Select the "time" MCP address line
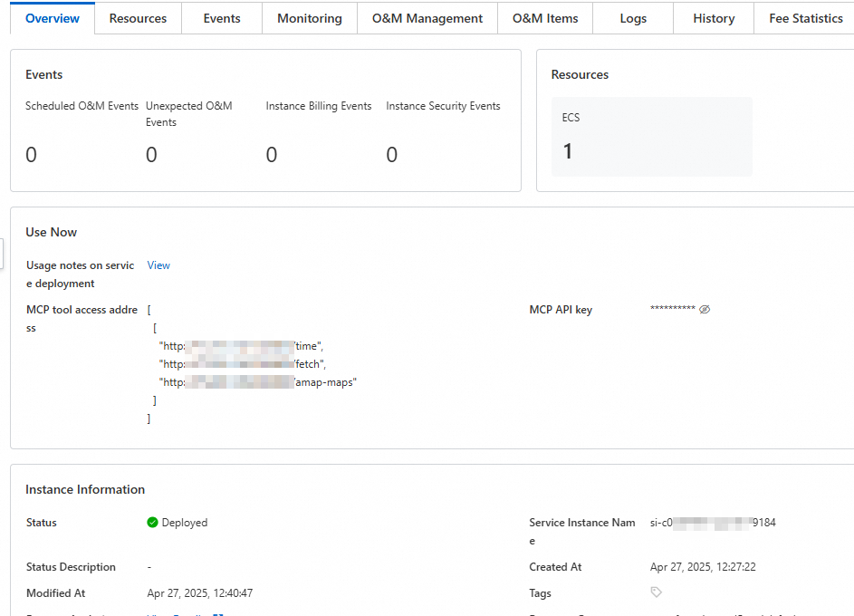The image size is (854, 616). click(241, 346)
